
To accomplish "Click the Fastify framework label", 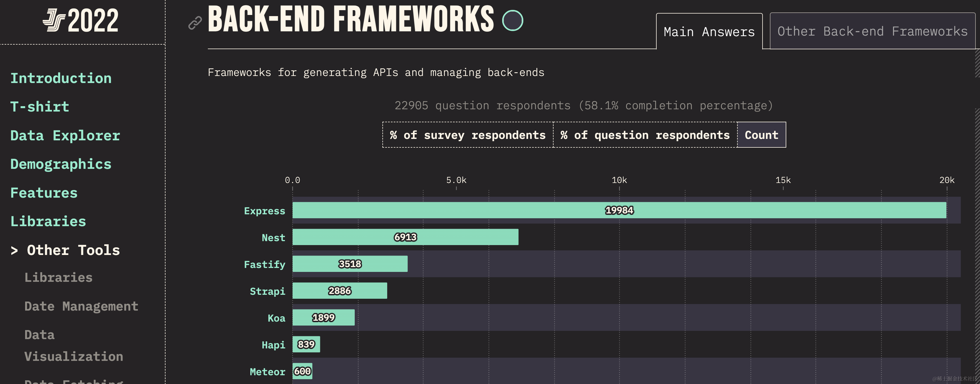I will [264, 265].
